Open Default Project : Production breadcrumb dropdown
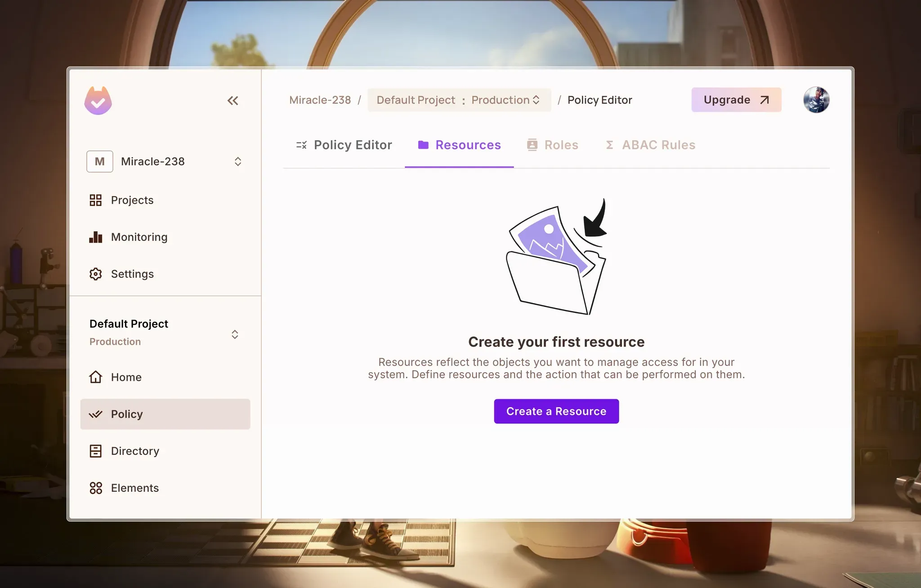This screenshot has width=921, height=588. point(459,100)
